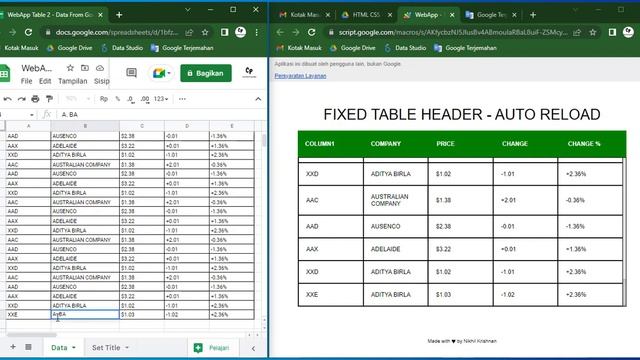Open the Data tab dropdown arrow
The width and height of the screenshot is (640, 360).
click(x=74, y=348)
